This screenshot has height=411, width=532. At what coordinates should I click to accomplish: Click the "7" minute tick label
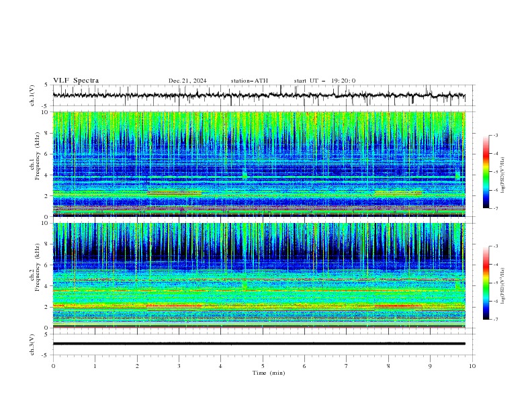pyautogui.click(x=347, y=366)
